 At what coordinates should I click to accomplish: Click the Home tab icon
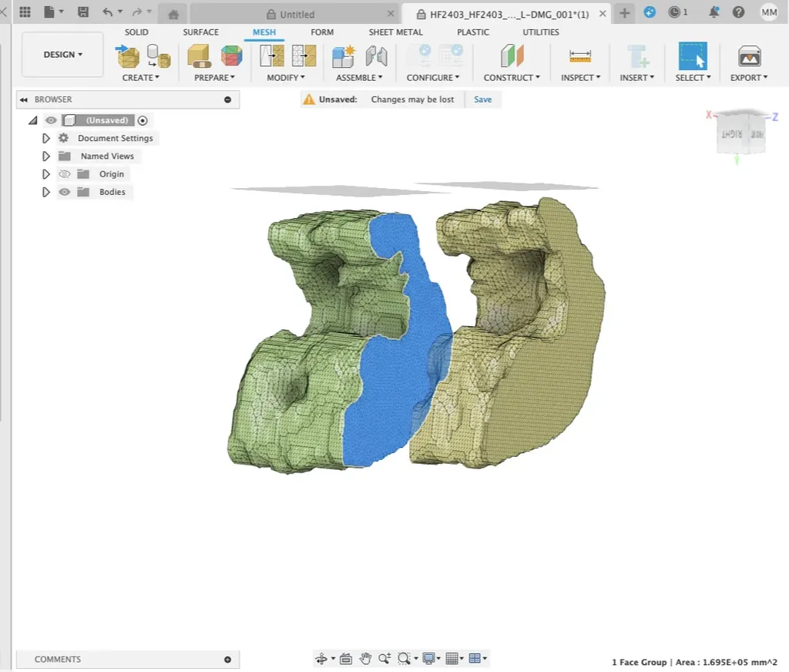click(173, 14)
